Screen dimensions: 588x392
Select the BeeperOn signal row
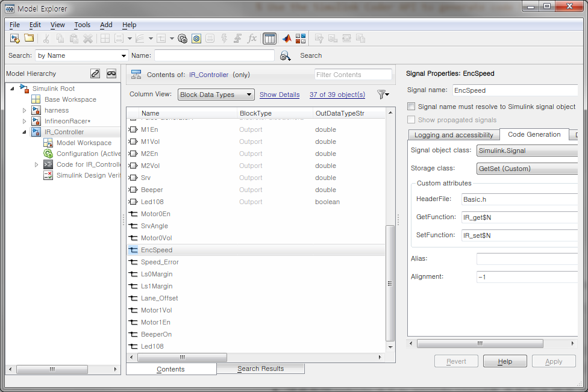coord(256,334)
